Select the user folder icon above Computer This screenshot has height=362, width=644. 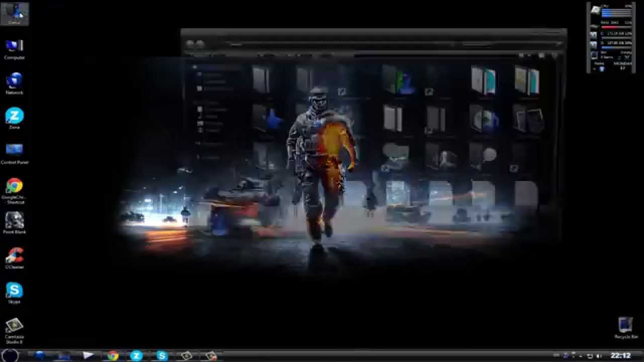(x=14, y=14)
